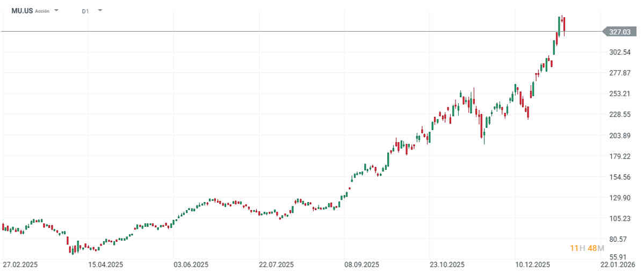Click the 10.12.2025 date on time axis
This screenshot has width=644, height=274.
532,264
